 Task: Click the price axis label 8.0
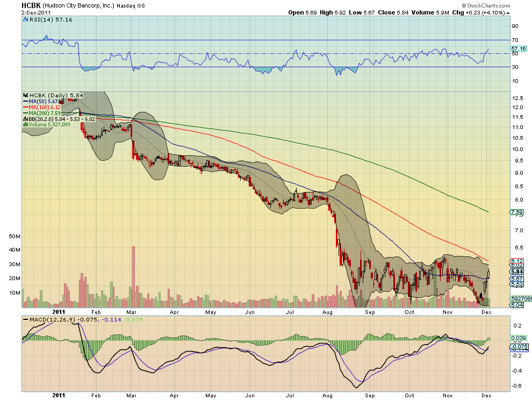[x=519, y=200]
